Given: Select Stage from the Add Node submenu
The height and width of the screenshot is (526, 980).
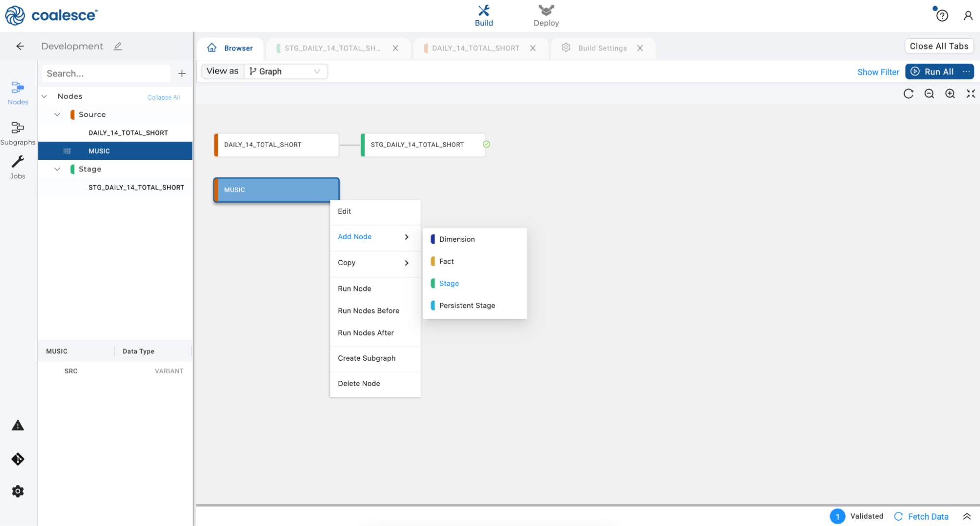Looking at the screenshot, I should point(449,283).
